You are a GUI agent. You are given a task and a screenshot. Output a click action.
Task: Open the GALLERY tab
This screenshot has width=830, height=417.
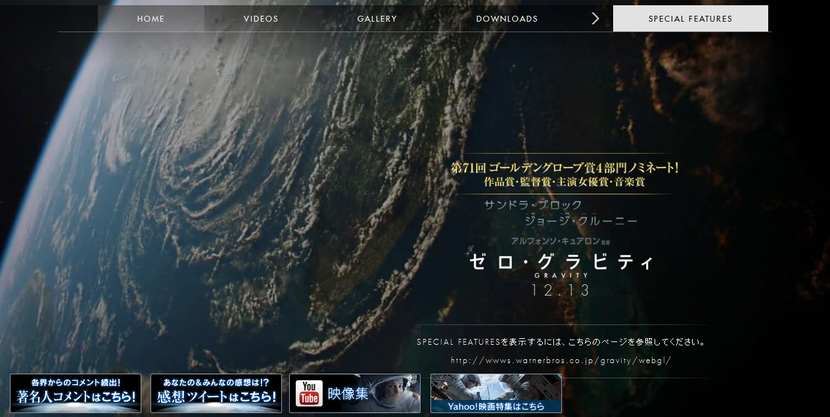377,19
